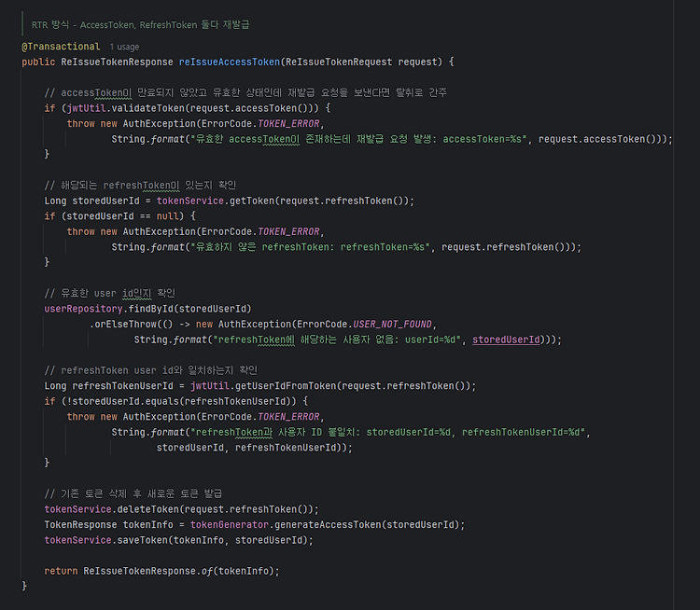Click the 'of' method in ReIssueTokenResponse.of
The height and width of the screenshot is (610, 700).
point(206,571)
